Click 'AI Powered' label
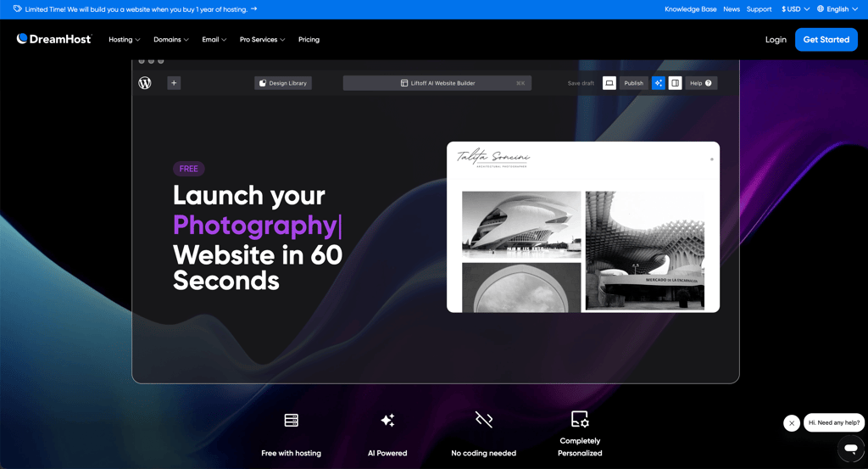The image size is (868, 469). click(387, 453)
